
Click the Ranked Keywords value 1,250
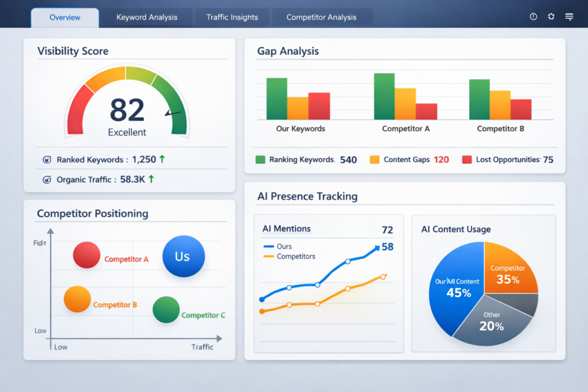pos(144,159)
